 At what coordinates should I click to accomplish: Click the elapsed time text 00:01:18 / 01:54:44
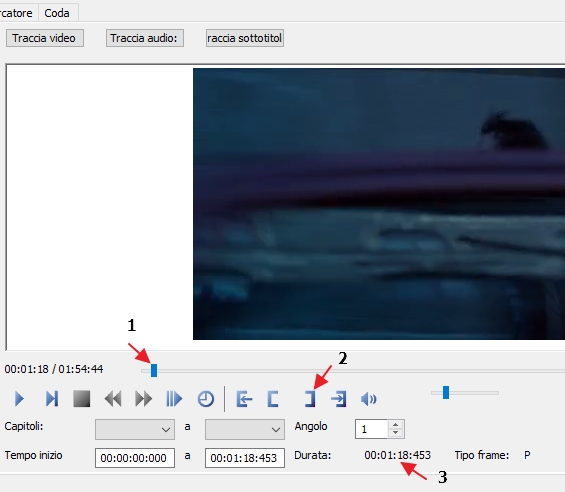[54, 369]
